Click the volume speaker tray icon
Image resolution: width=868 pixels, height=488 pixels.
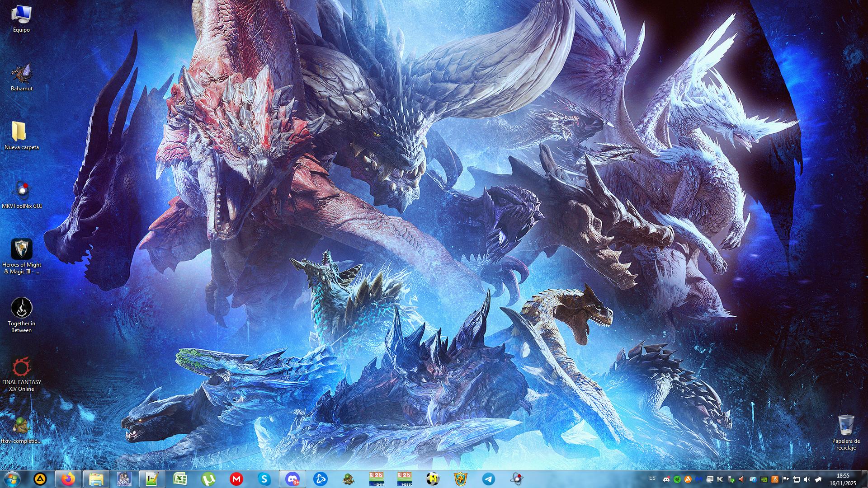click(807, 479)
